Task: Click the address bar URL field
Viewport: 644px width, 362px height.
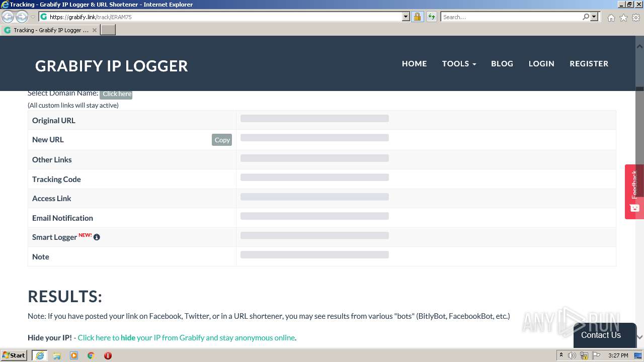Action: pos(221,17)
